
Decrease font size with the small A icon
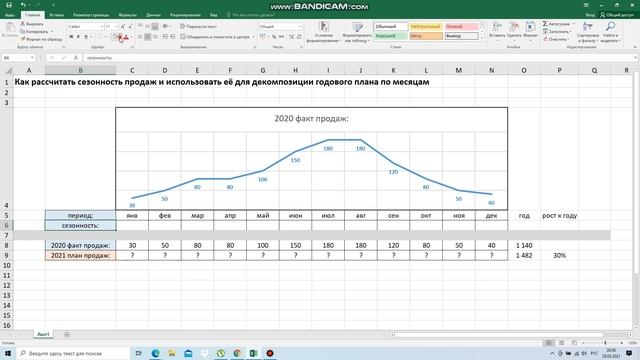130,27
